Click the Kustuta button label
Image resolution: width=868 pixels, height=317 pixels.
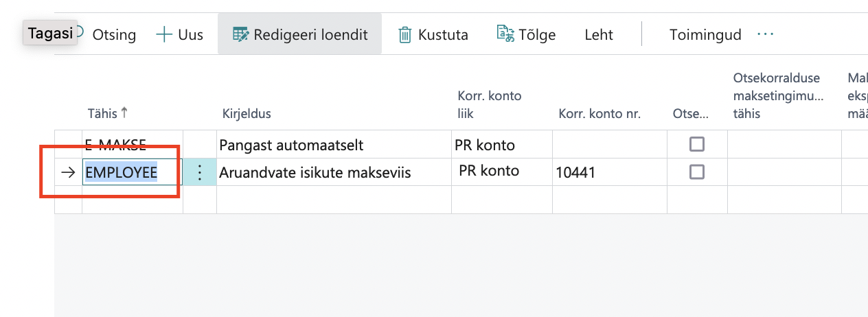(443, 34)
